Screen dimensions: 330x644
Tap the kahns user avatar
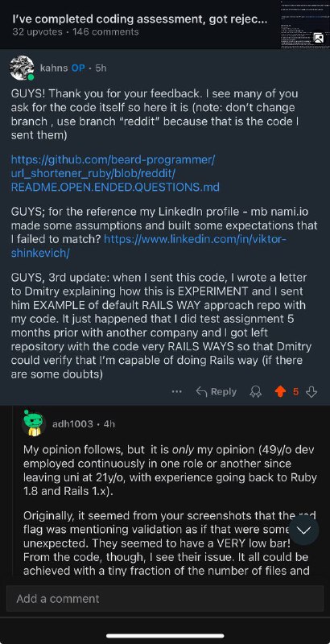pyautogui.click(x=22, y=68)
